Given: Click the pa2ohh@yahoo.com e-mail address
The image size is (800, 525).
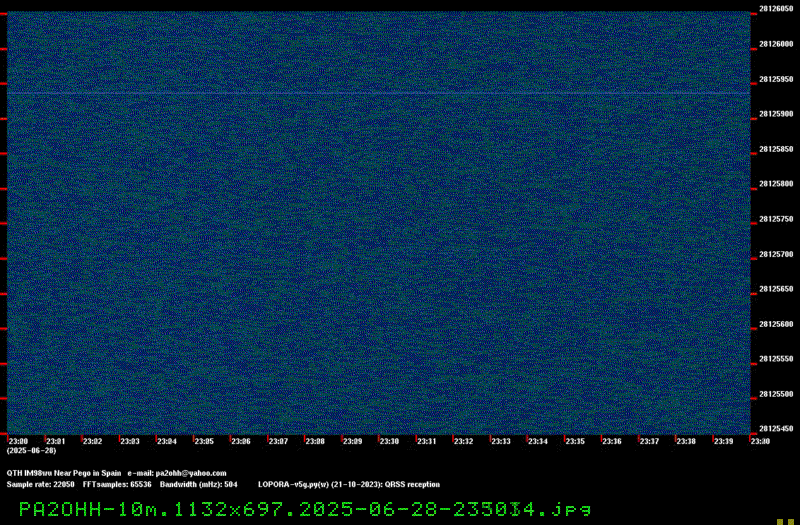Looking at the screenshot, I should [191, 473].
